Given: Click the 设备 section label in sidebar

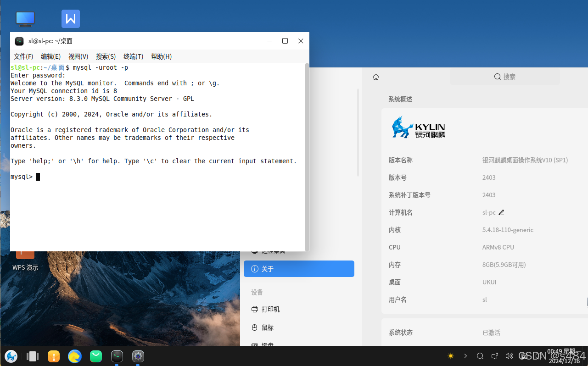Looking at the screenshot, I should (x=257, y=292).
